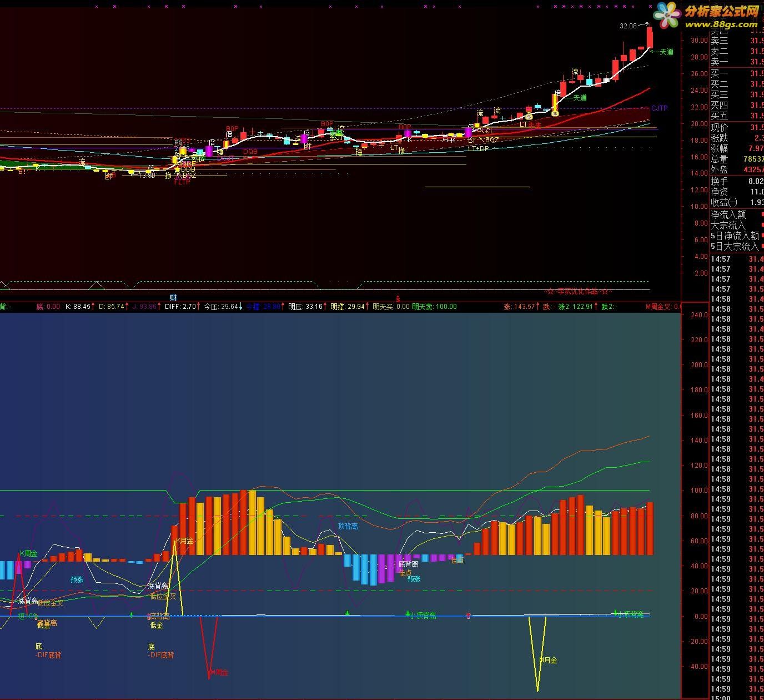The width and height of the screenshot is (764, 700).
Task: Select the 买三 bid row
Action: (737, 94)
